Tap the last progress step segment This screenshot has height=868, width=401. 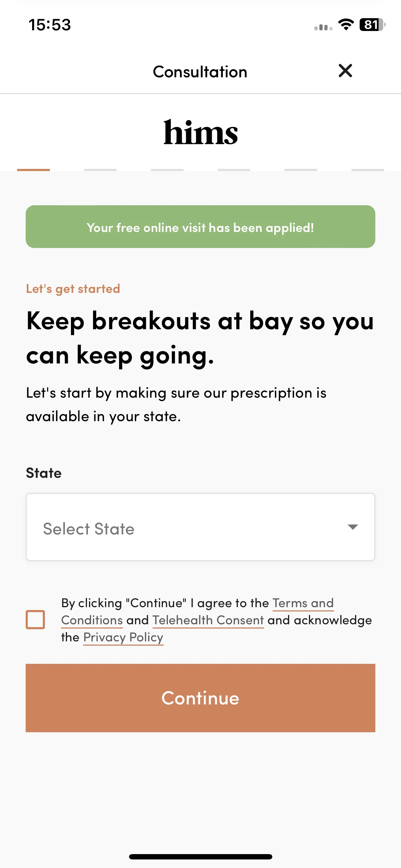tap(367, 170)
